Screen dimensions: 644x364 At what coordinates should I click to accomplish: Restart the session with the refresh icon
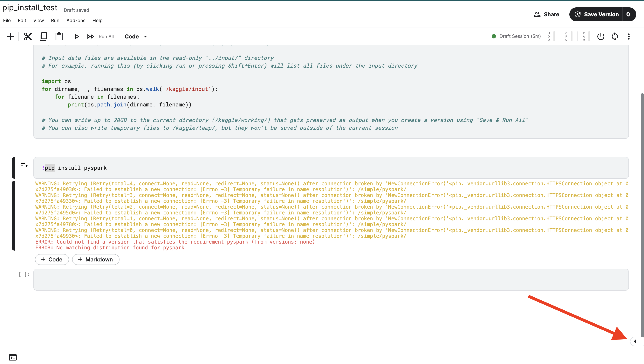615,37
